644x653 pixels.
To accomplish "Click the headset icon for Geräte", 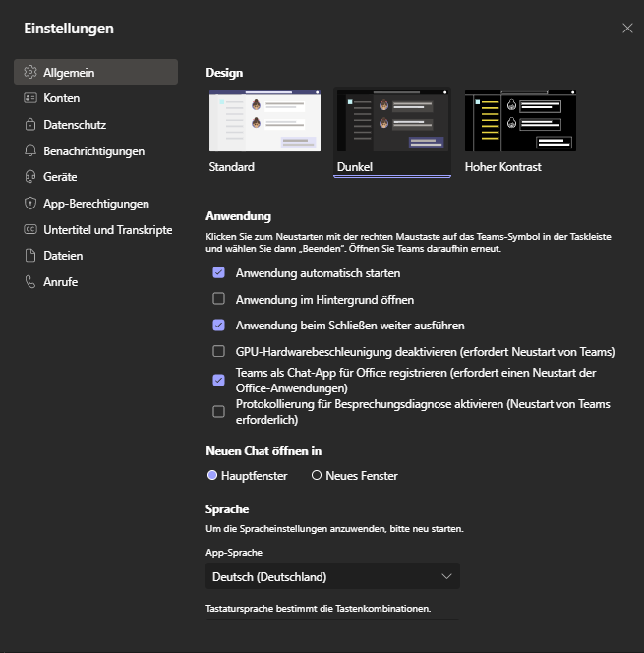I will 30,177.
